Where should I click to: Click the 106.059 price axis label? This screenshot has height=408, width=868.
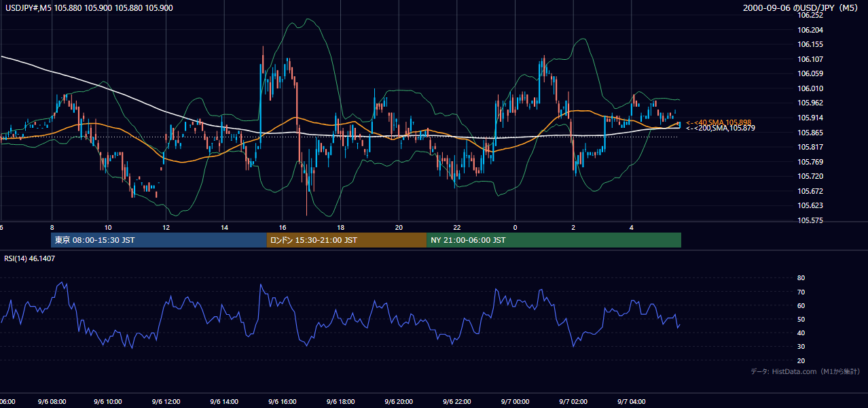pos(810,73)
